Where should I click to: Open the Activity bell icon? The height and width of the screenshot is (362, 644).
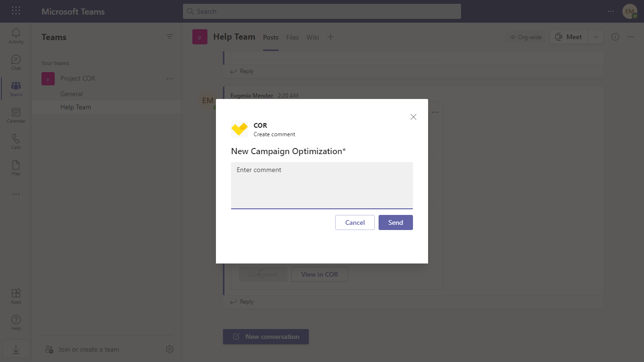point(16,36)
